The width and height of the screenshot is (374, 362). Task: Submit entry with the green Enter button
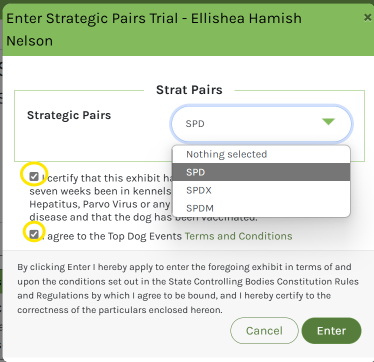tap(331, 330)
